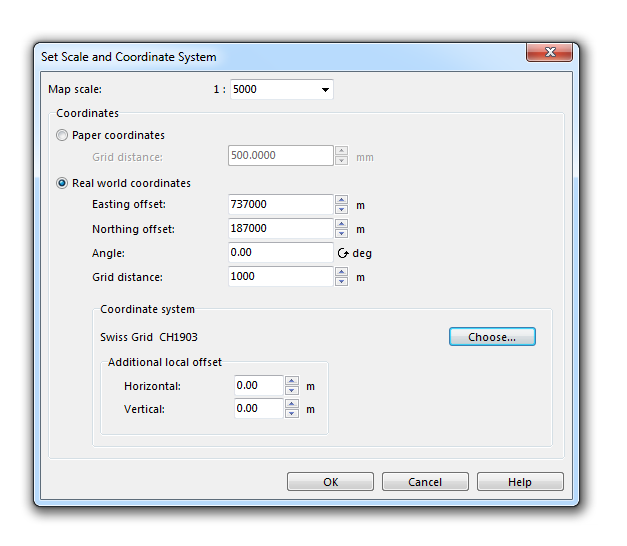Viewport: 627px width, 546px height.
Task: Select Paper coordinates radio button
Action: pyautogui.click(x=62, y=135)
